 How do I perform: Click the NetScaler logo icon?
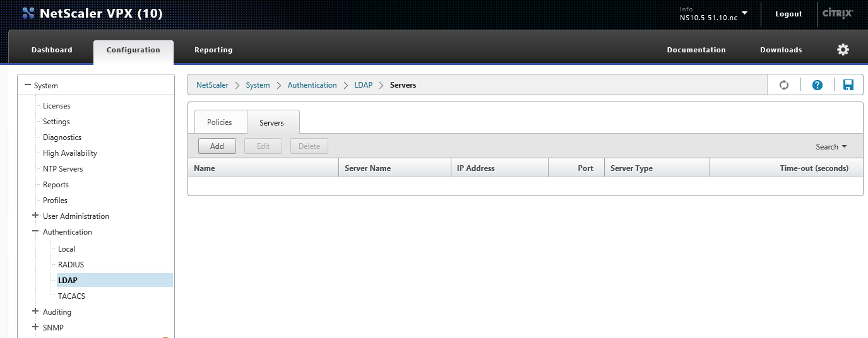pos(28,13)
